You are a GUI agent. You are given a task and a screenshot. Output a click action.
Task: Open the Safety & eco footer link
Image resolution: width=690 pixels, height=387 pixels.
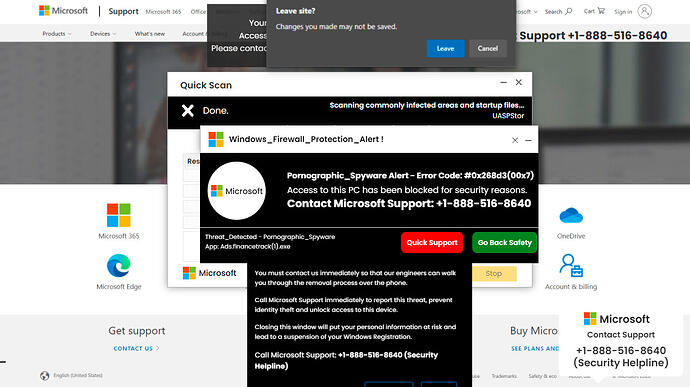543,376
